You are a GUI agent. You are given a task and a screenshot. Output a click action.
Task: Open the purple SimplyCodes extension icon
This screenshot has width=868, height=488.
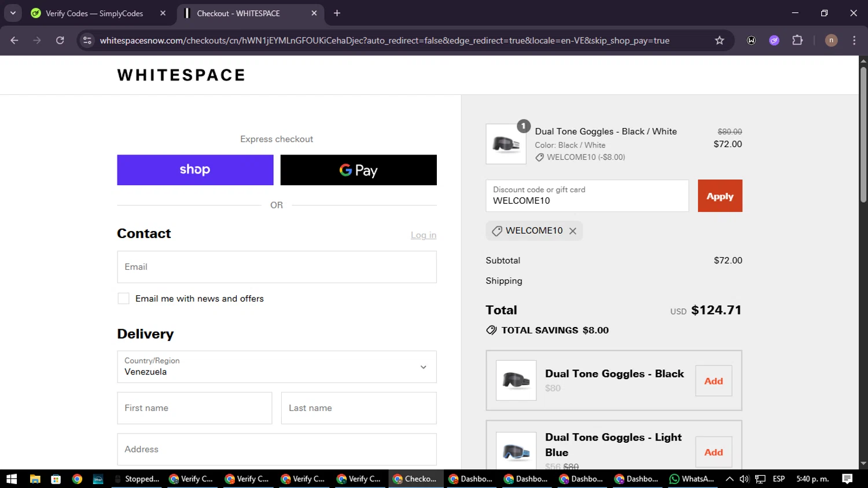(774, 41)
